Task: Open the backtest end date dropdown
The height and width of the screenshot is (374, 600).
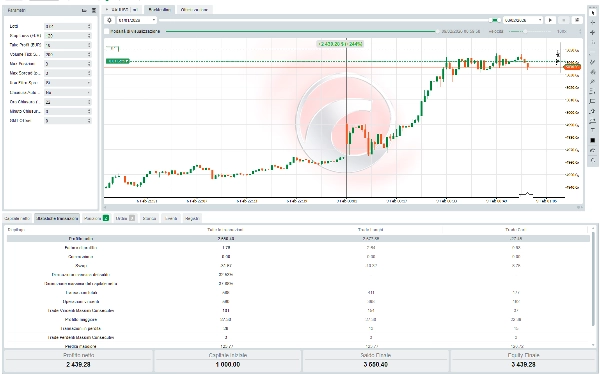Action: click(x=523, y=20)
